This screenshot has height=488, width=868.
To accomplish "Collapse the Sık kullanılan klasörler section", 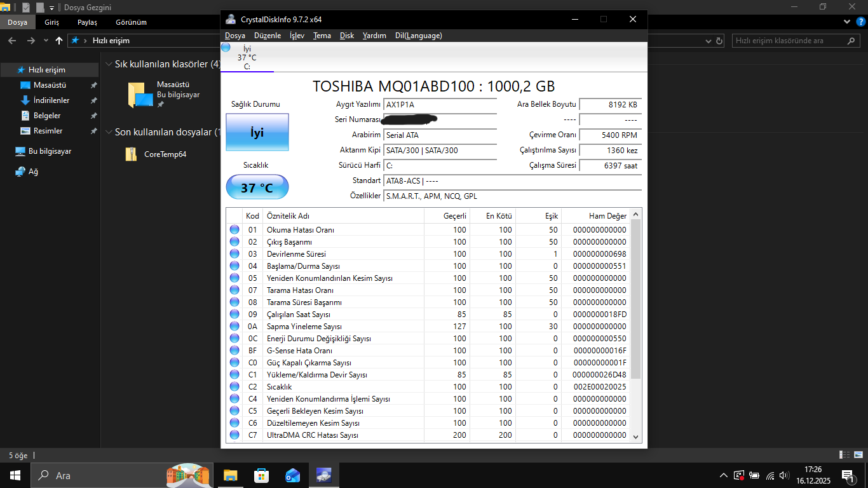I will (x=109, y=64).
